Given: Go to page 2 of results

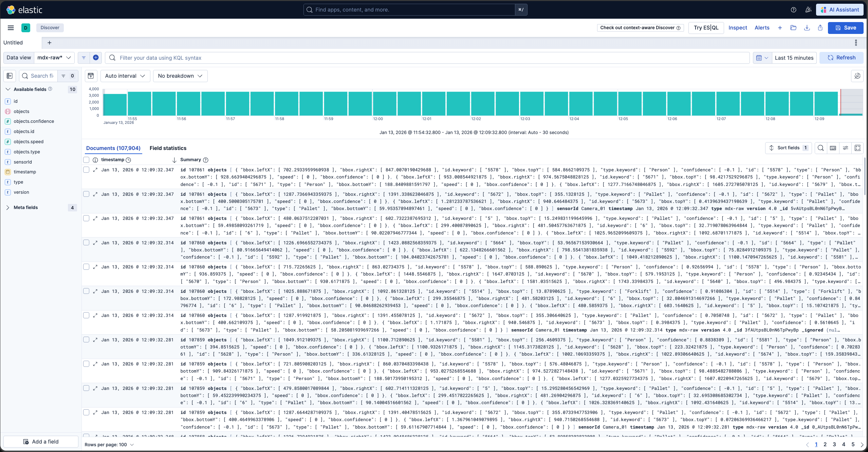Looking at the screenshot, I should (825, 445).
